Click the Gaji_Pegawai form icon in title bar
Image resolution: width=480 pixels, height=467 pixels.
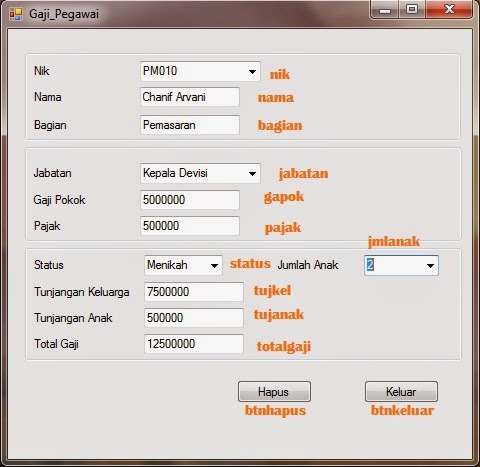[x=16, y=14]
